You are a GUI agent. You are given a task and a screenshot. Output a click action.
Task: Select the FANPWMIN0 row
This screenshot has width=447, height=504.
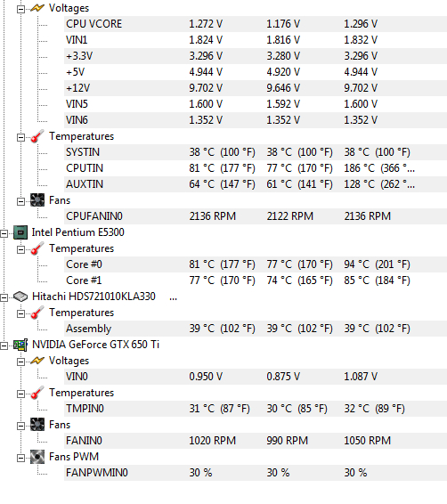pos(256,473)
